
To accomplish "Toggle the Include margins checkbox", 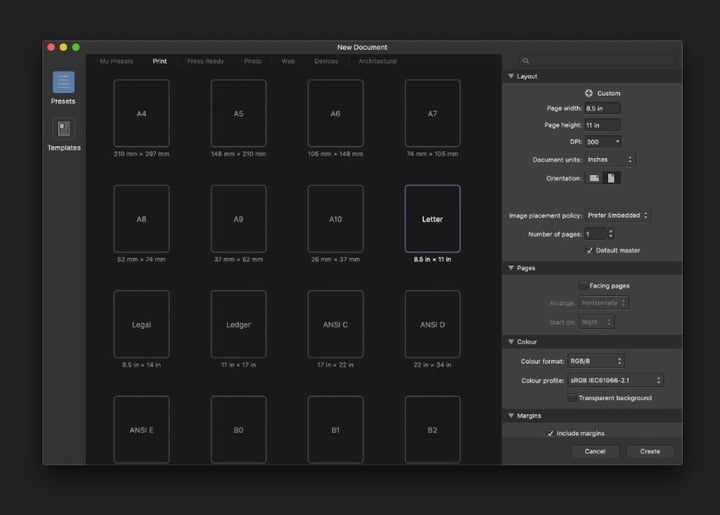I will click(551, 433).
